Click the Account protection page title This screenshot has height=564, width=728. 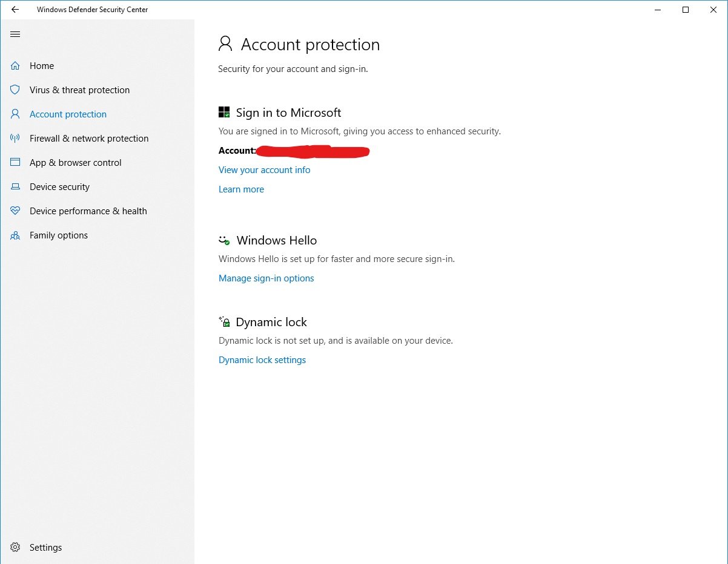(x=310, y=45)
